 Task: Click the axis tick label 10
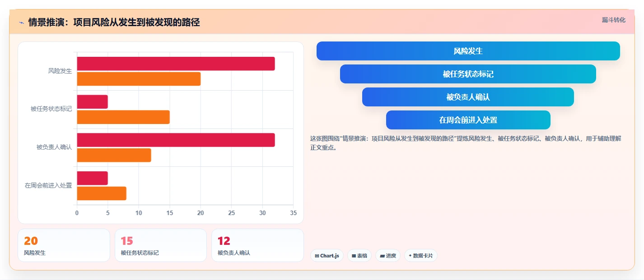click(x=139, y=213)
